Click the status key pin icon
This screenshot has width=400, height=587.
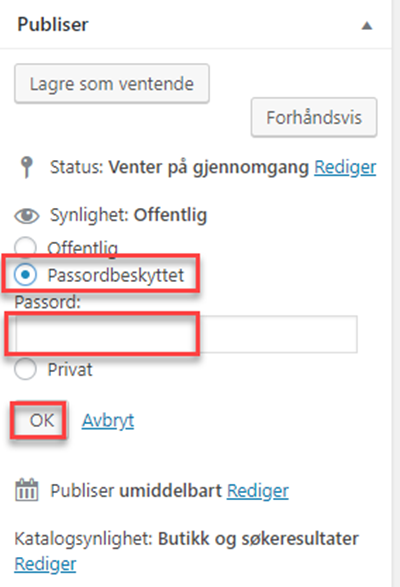point(26,167)
